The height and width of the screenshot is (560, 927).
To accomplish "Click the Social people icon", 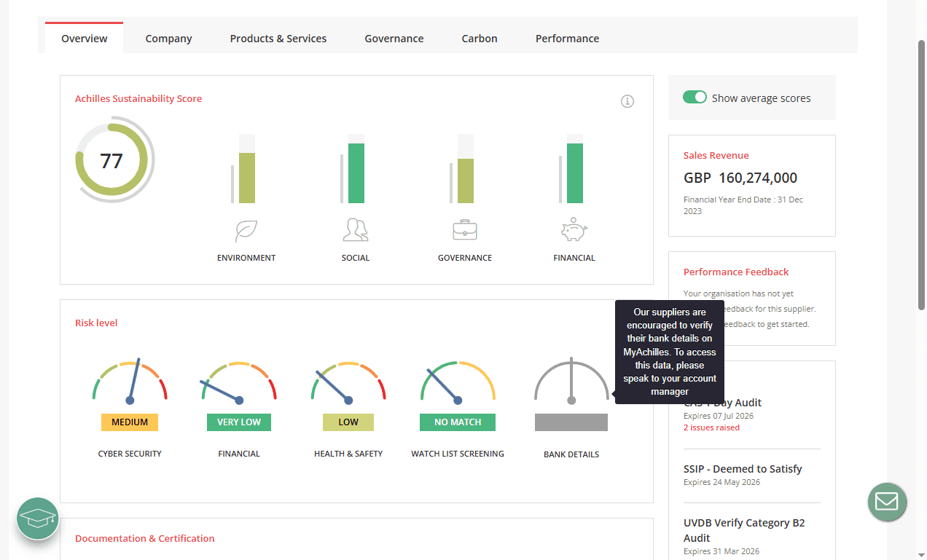I will [x=356, y=229].
